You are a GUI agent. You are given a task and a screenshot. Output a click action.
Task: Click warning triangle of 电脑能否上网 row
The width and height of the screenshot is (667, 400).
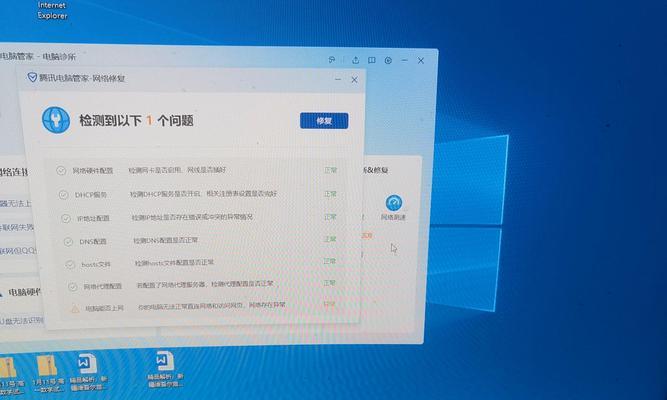[x=75, y=308]
